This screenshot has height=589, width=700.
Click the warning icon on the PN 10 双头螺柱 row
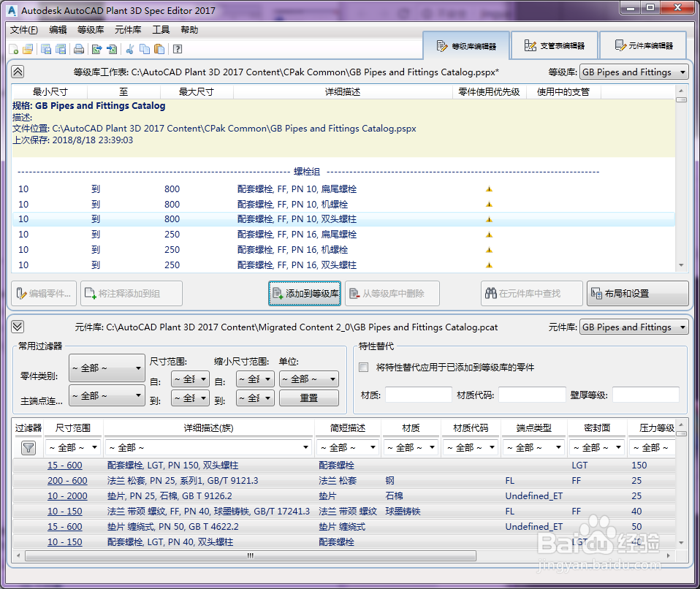(490, 219)
